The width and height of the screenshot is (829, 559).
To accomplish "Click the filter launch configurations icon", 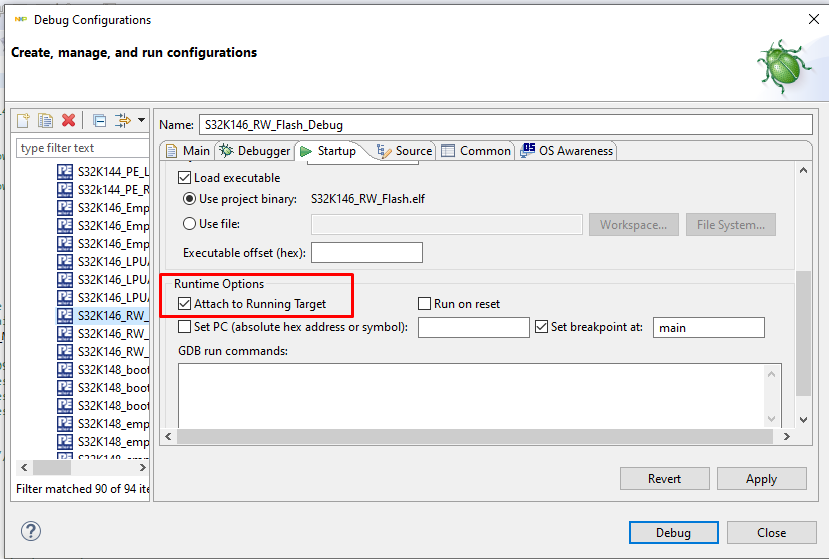I will coord(122,120).
